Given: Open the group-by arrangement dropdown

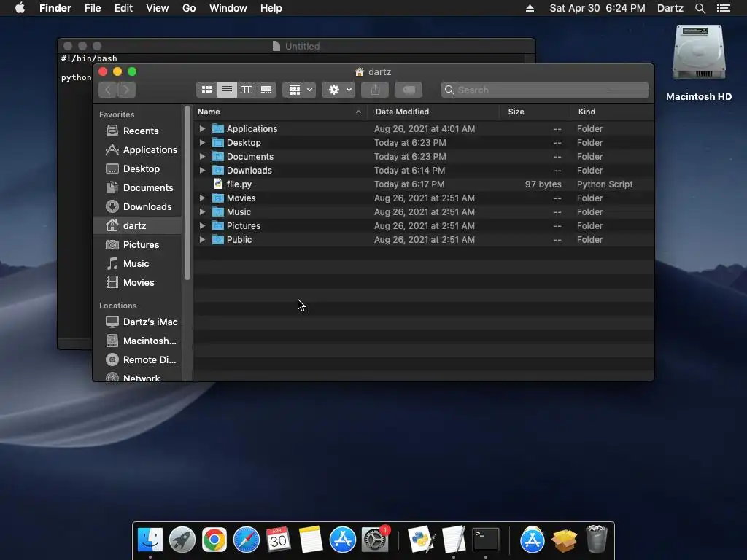Looking at the screenshot, I should [x=299, y=90].
